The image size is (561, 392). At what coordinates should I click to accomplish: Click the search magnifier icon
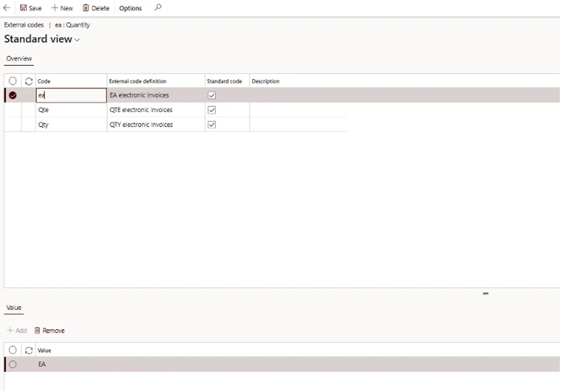pyautogui.click(x=158, y=7)
